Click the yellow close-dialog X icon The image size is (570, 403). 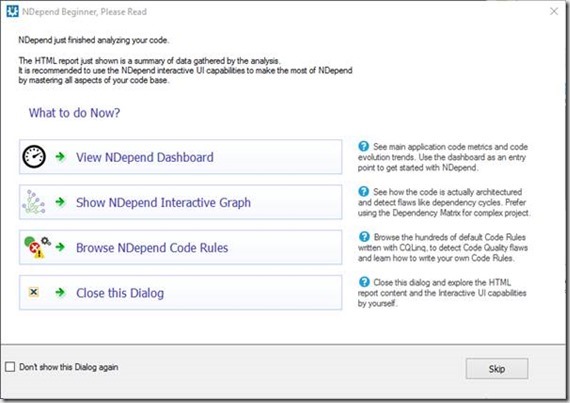click(33, 292)
